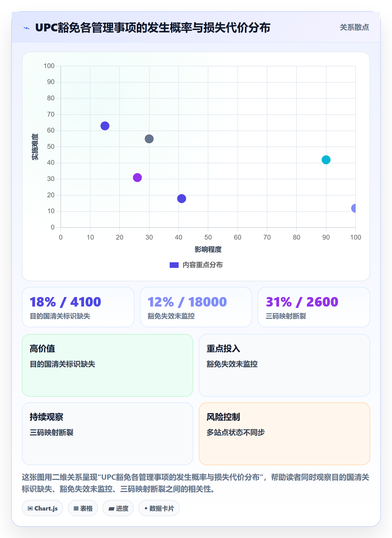Click the 高价值 quadrant card
The image size is (392, 538).
[108, 365]
